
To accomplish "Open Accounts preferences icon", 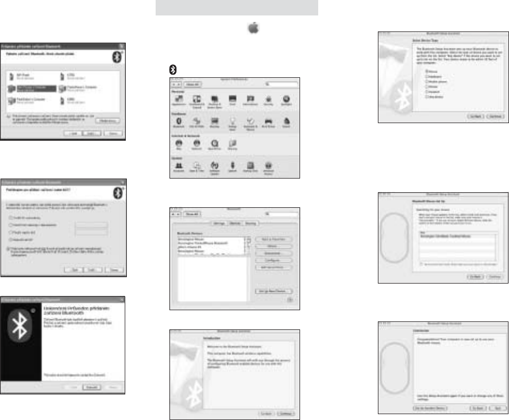I will (179, 167).
